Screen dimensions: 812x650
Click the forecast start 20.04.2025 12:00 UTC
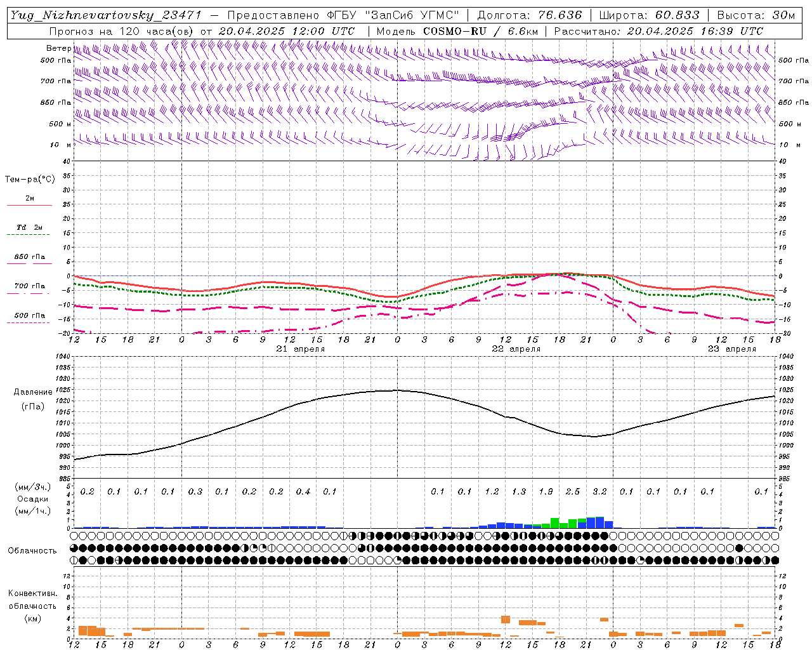[287, 31]
